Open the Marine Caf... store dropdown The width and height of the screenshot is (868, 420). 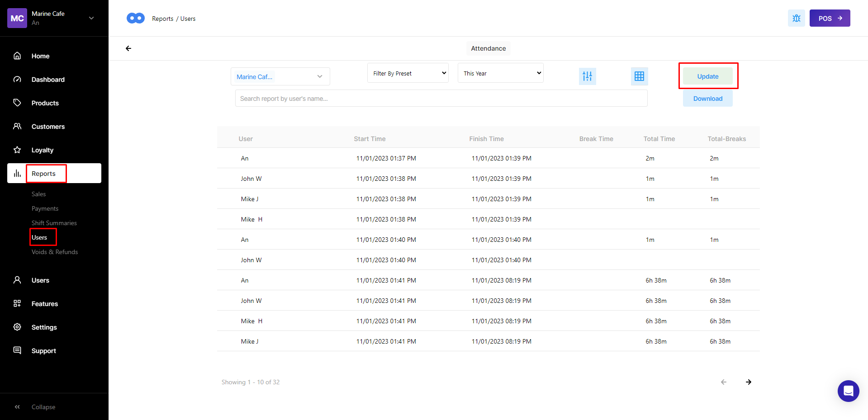280,76
